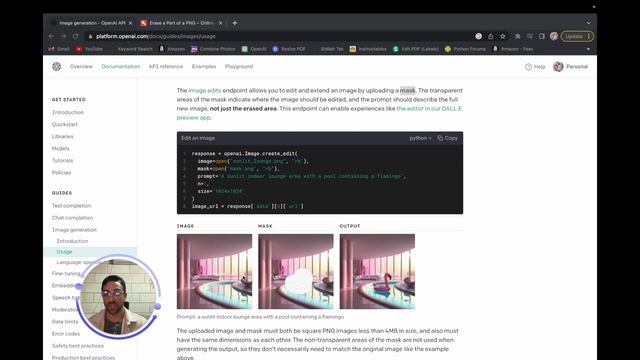The height and width of the screenshot is (360, 640).
Task: Switch to Erase a Part of a PNG tab
Action: coord(181,23)
